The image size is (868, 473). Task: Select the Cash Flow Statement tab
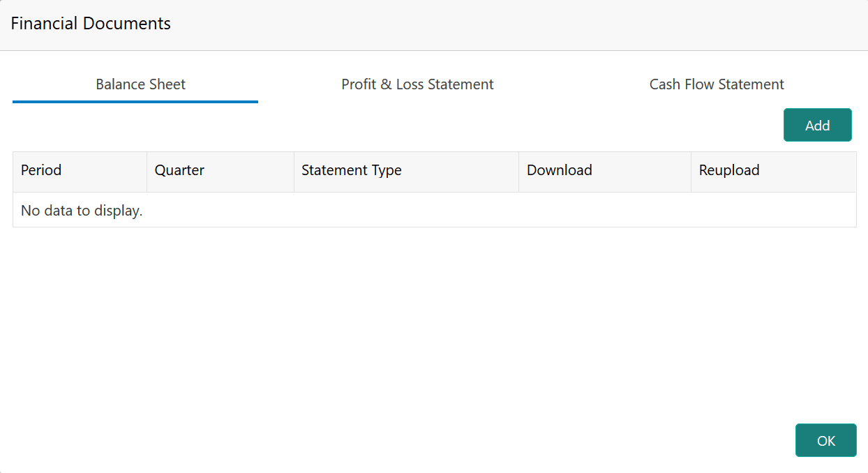click(x=717, y=84)
